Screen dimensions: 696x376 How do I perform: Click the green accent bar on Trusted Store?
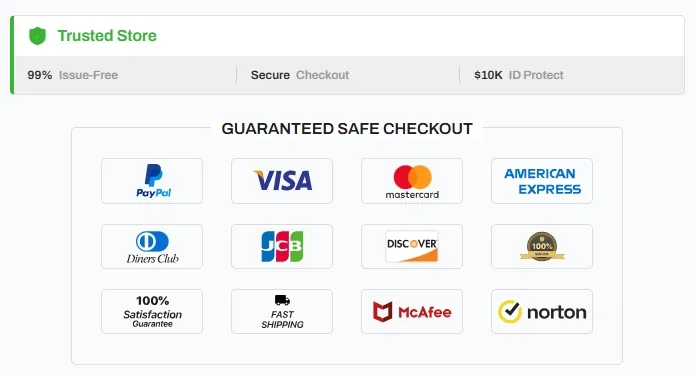[12, 55]
